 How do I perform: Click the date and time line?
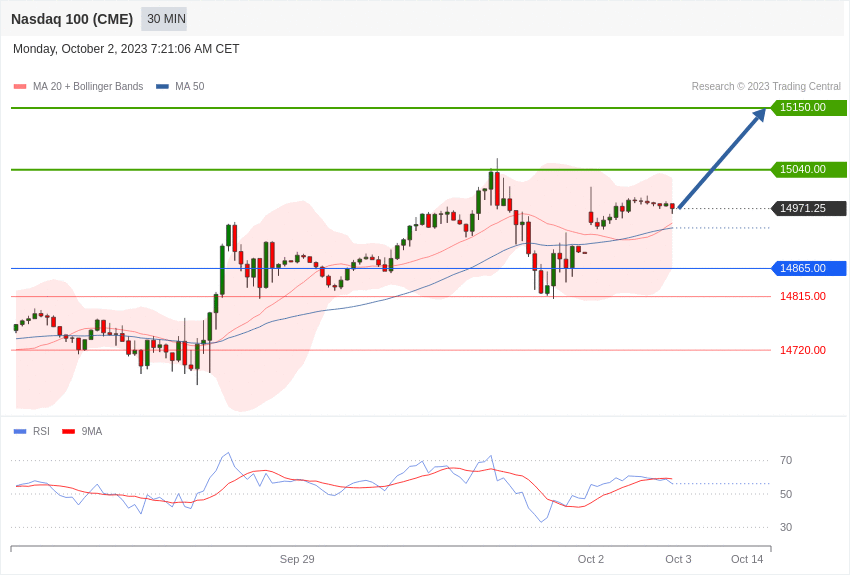[126, 49]
